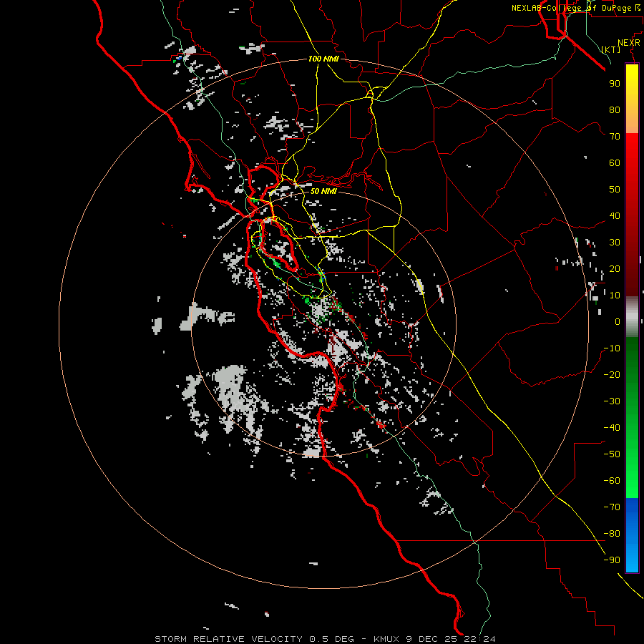Click the 50 value on velocity scale

[615, 190]
